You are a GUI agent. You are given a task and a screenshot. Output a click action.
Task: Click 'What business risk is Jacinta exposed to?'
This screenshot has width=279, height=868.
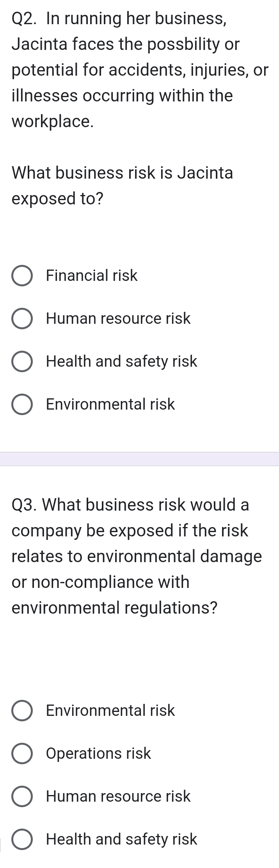pos(123,185)
